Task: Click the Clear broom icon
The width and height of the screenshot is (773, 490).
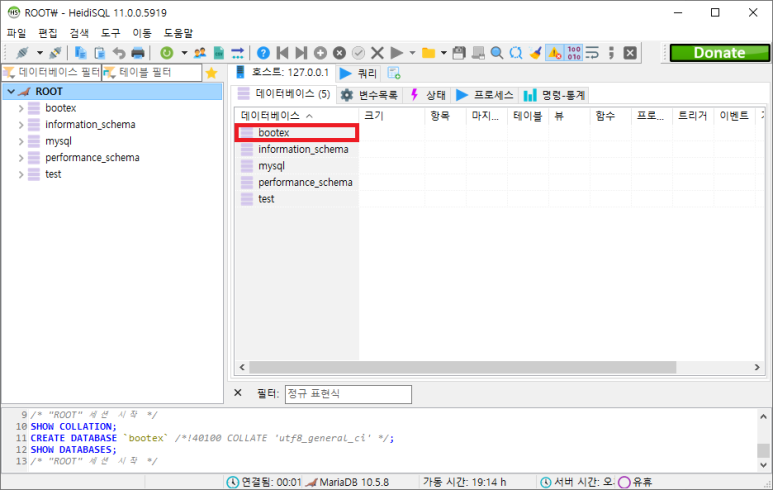Action: click(535, 53)
